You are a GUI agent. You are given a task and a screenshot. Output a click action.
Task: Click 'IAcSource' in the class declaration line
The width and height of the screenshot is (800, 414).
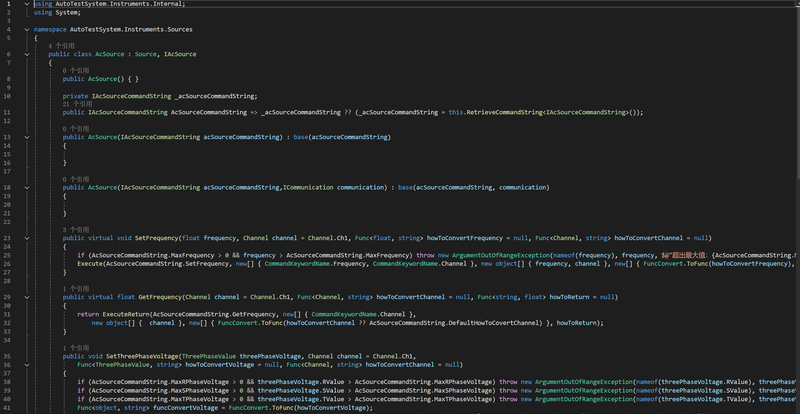pyautogui.click(x=180, y=54)
